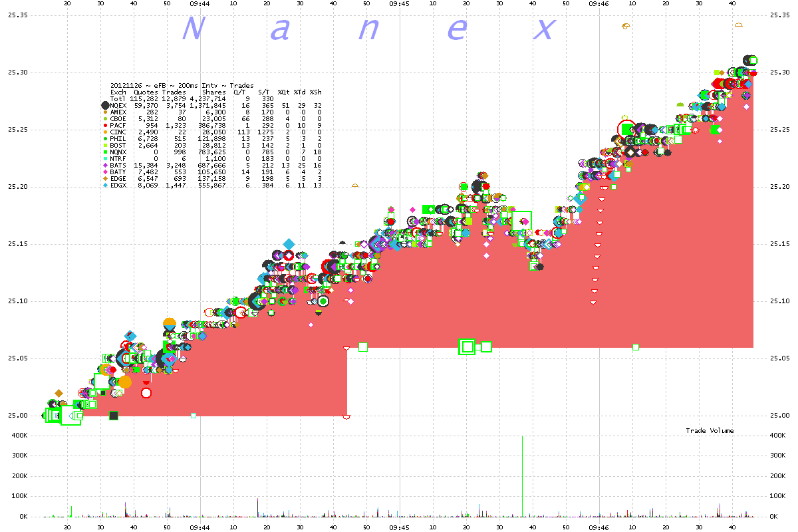Click the 'BOST' exchange label

coord(118,145)
